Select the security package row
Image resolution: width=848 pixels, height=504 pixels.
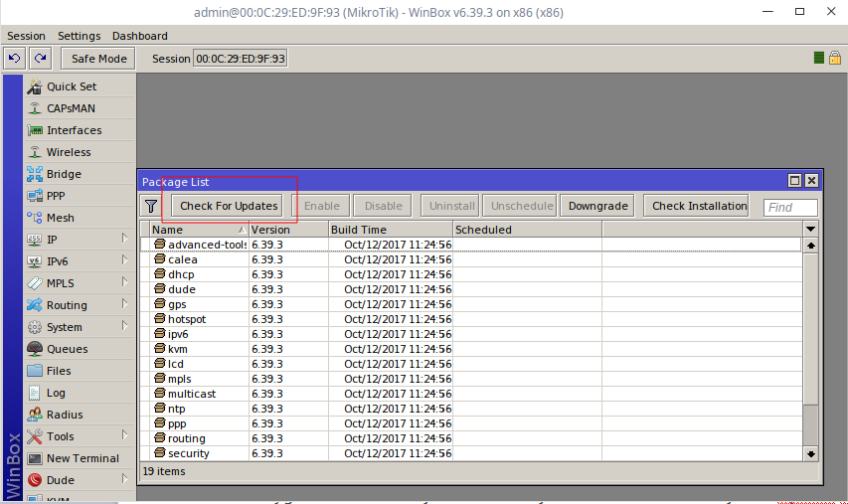tap(470, 453)
